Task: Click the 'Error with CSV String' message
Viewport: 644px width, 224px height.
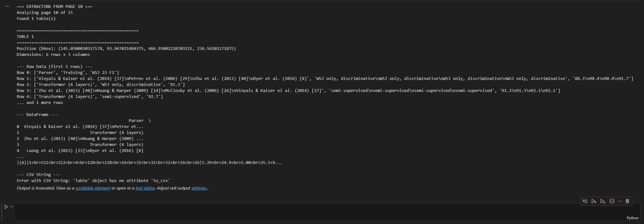Action: pos(93,180)
